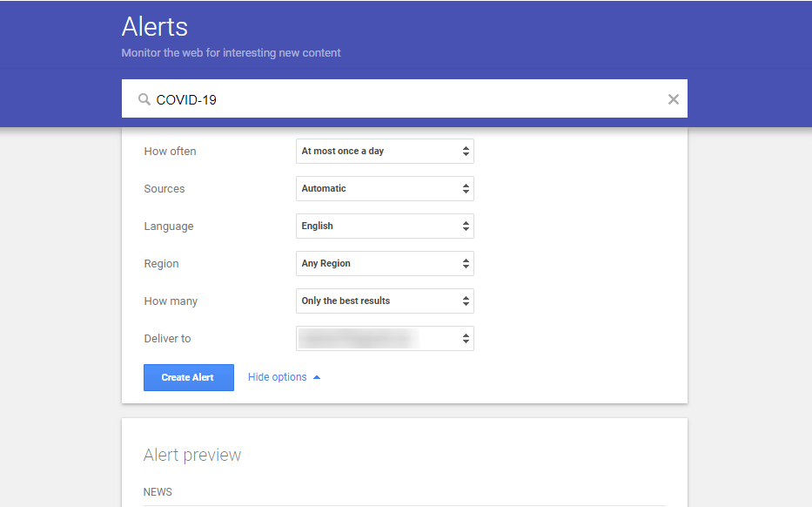The width and height of the screenshot is (812, 507).
Task: Click the Monitor the web subtitle
Action: coord(231,53)
